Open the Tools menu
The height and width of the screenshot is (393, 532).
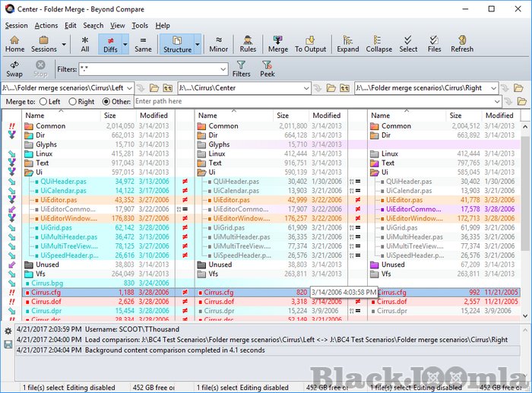[140, 25]
